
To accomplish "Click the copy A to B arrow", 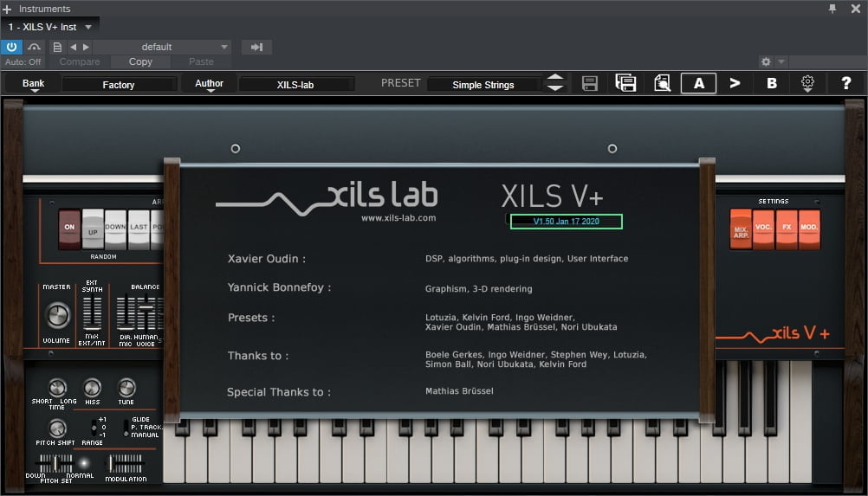I will pyautogui.click(x=735, y=83).
